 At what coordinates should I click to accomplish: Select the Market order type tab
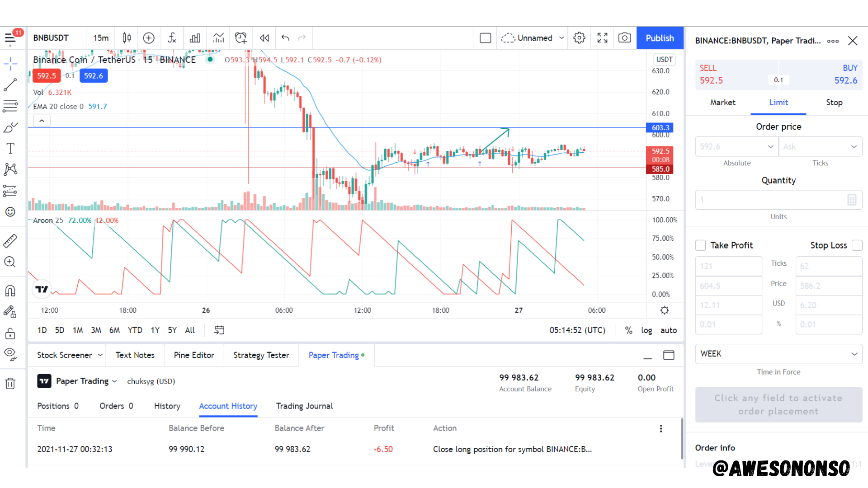(722, 103)
